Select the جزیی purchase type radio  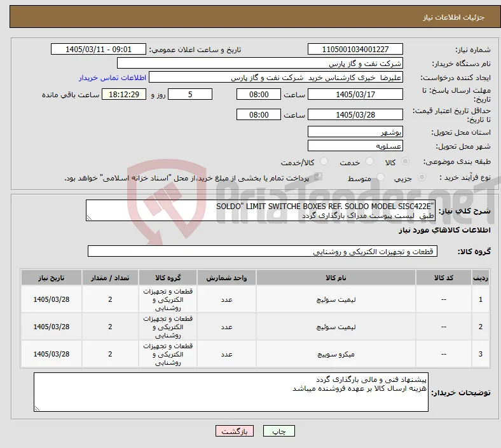pos(422,177)
